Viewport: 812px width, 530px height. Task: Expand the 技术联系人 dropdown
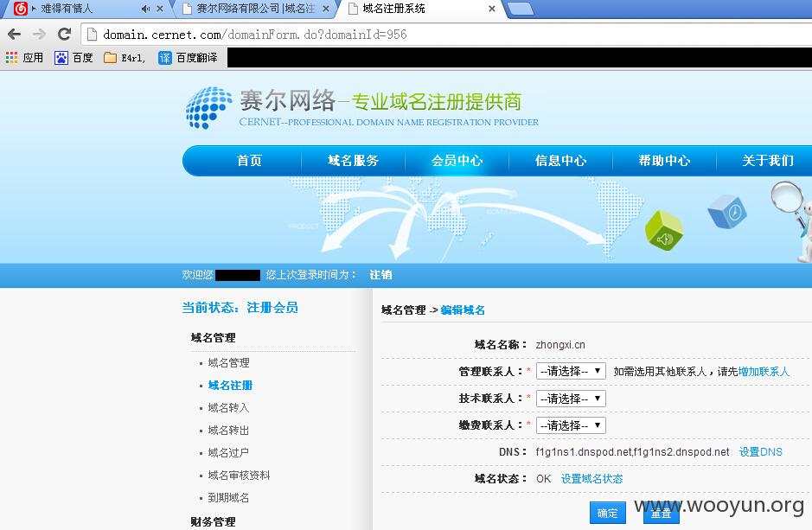[571, 399]
